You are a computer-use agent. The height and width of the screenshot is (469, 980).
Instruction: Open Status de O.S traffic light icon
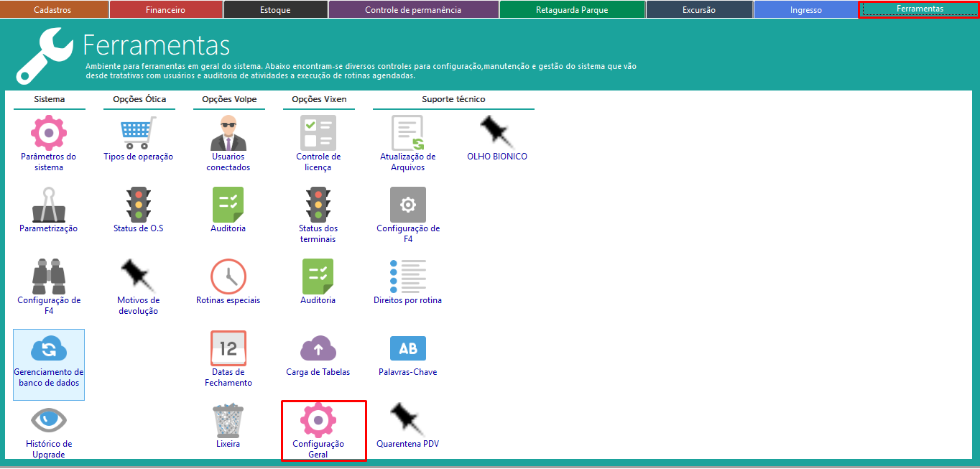pos(138,205)
